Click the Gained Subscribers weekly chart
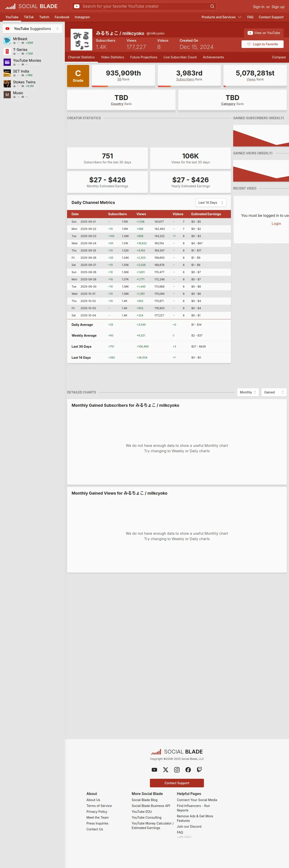The height and width of the screenshot is (868, 289). click(261, 136)
